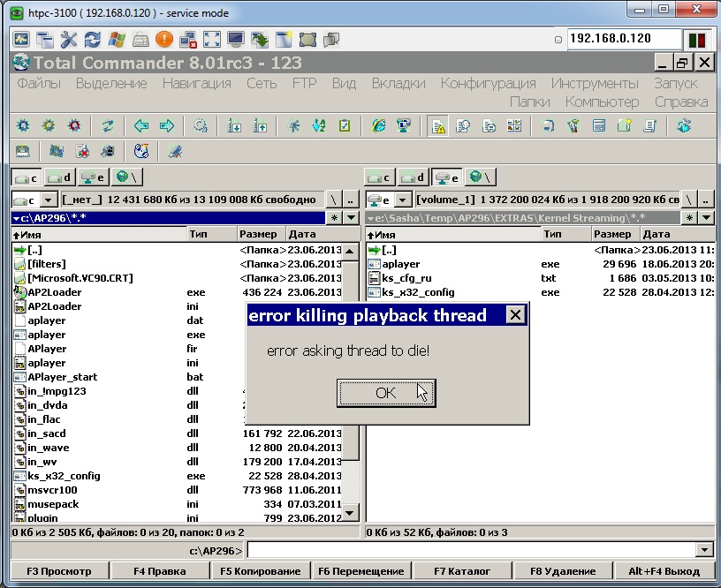Click the disconnect computers red X icon

pyautogui.click(x=188, y=40)
